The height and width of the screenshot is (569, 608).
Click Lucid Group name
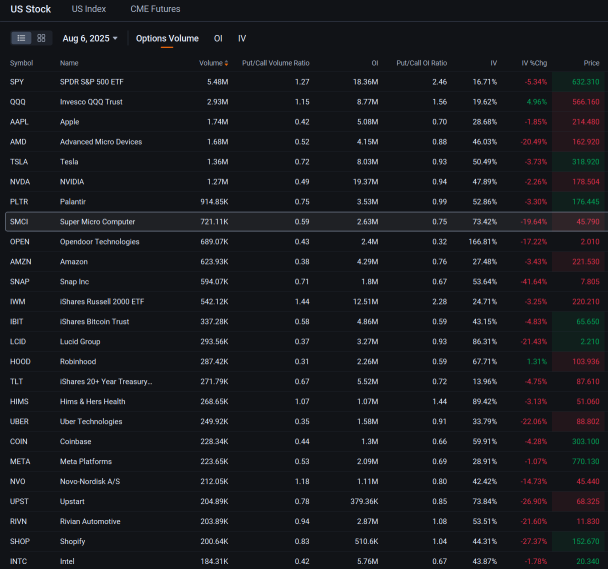(80, 342)
